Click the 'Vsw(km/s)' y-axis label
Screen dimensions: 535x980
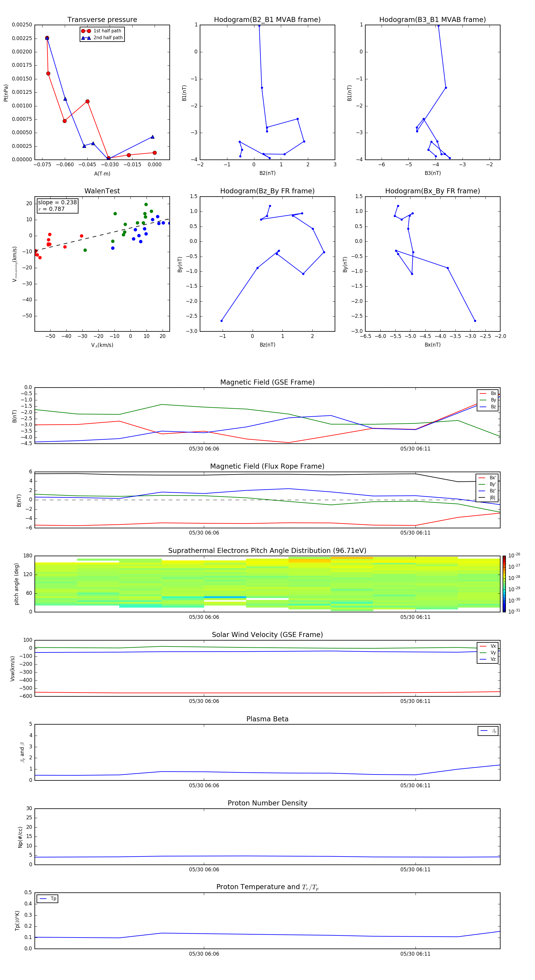12,668
